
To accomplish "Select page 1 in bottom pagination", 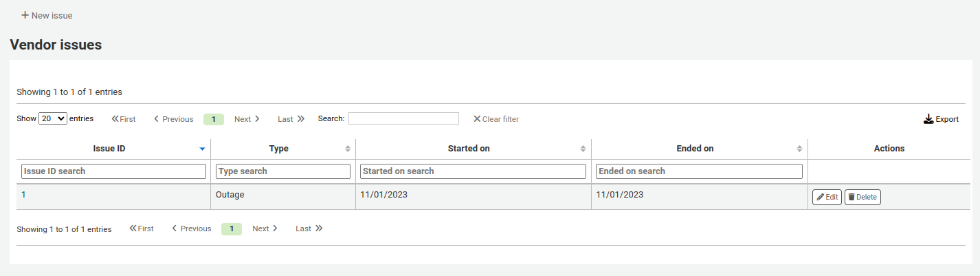I will 232,229.
